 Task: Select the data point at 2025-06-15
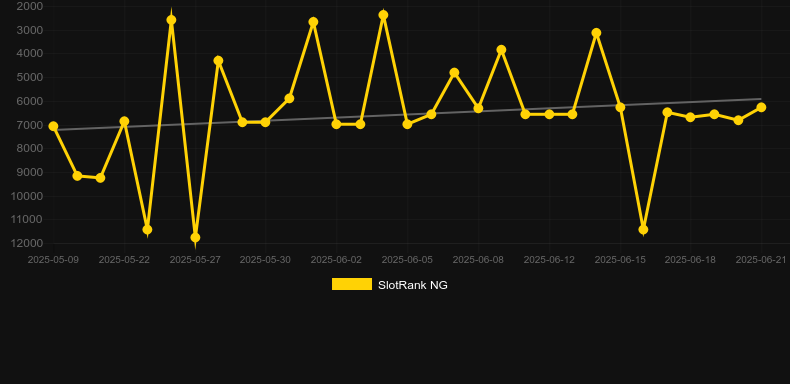(x=620, y=107)
